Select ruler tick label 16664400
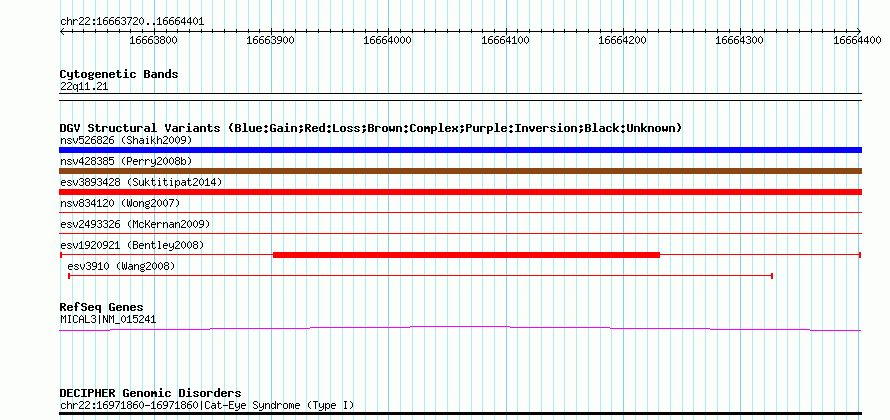Screen dimensions: 890x420 pos(857,40)
